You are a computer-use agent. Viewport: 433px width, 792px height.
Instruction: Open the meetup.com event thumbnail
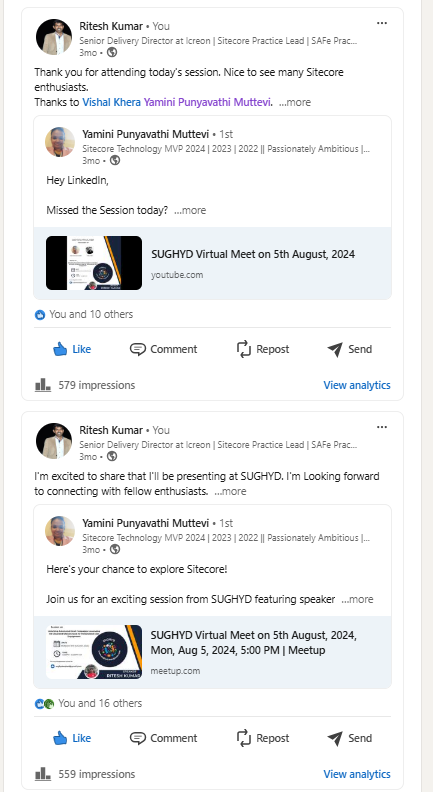click(94, 652)
